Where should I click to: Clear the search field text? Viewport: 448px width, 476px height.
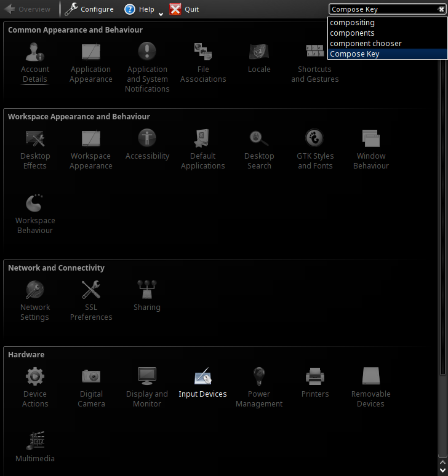click(441, 9)
